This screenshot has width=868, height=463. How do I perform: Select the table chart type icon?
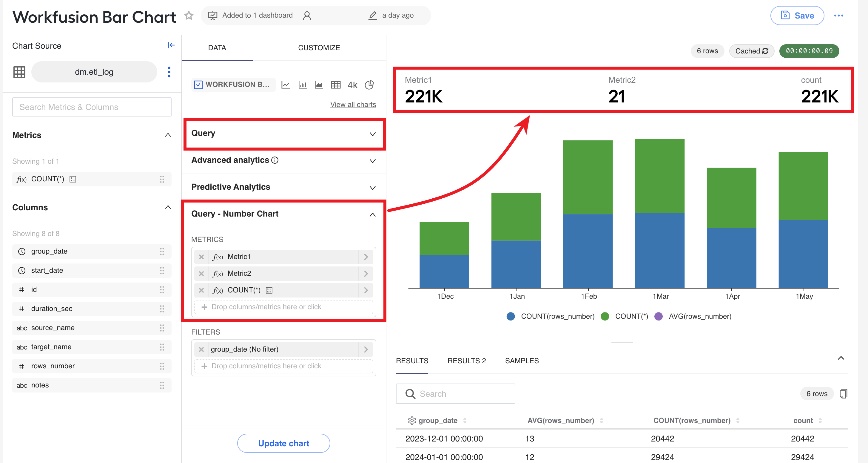tap(336, 85)
